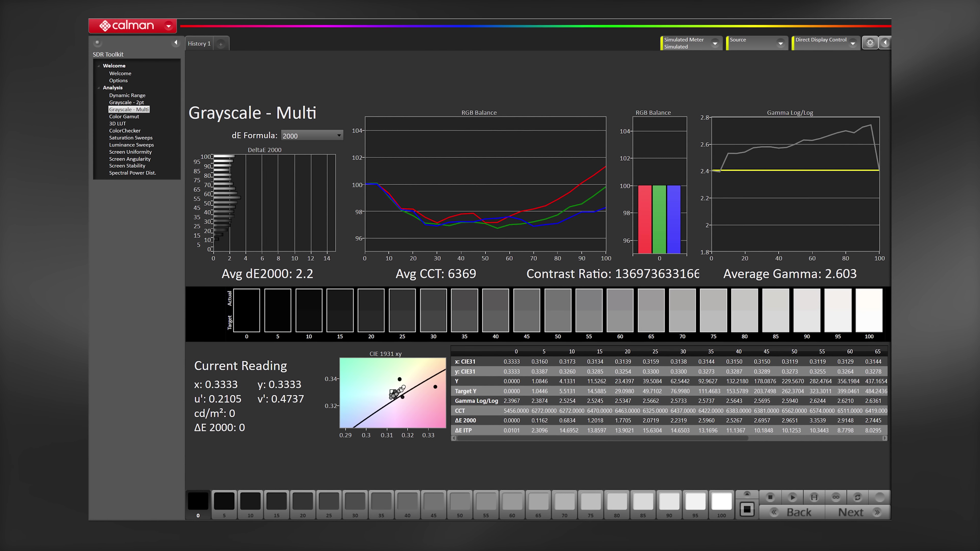Select the 50 percent gray pattern swatch
980x551 pixels.
(x=460, y=505)
